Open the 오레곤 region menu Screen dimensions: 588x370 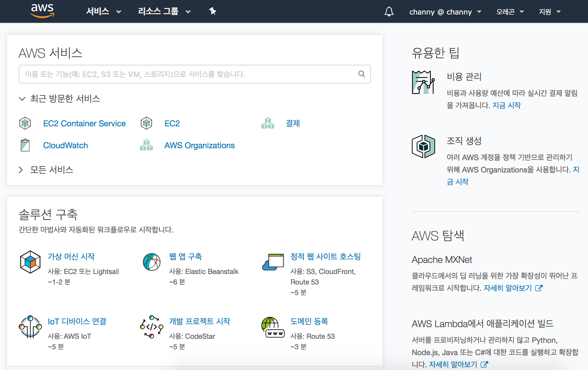tap(510, 12)
